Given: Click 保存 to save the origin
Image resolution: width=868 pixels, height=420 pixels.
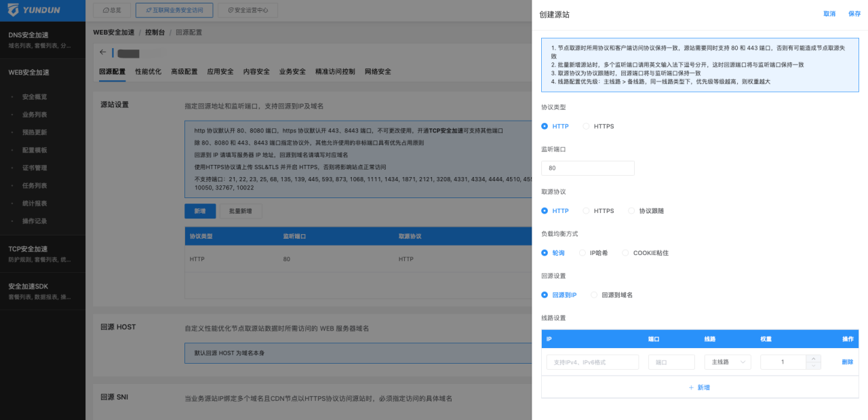Looking at the screenshot, I should coord(854,14).
